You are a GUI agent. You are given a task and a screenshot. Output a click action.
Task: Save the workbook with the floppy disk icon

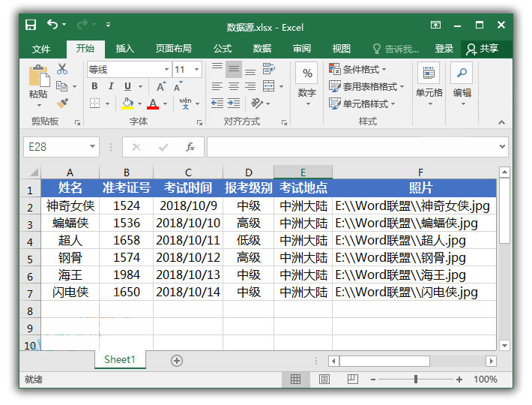pyautogui.click(x=31, y=25)
